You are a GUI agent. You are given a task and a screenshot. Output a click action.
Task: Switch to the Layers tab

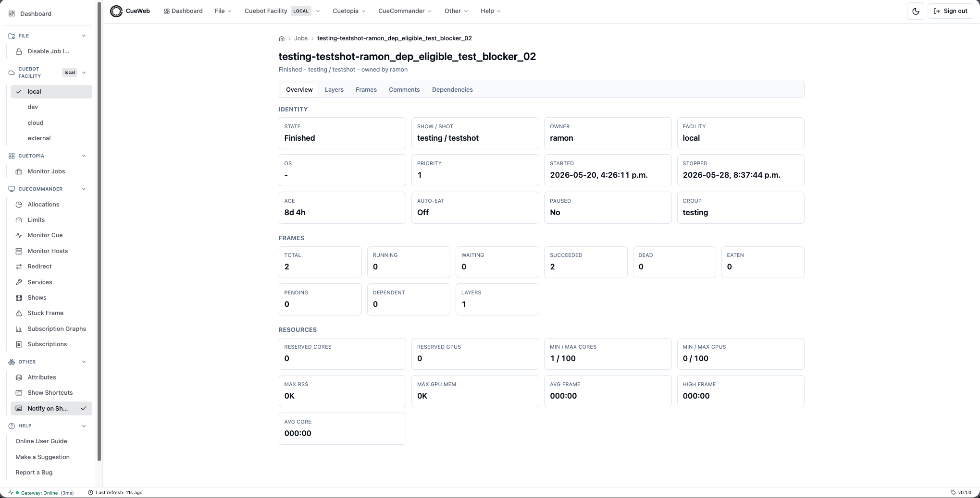tap(334, 90)
